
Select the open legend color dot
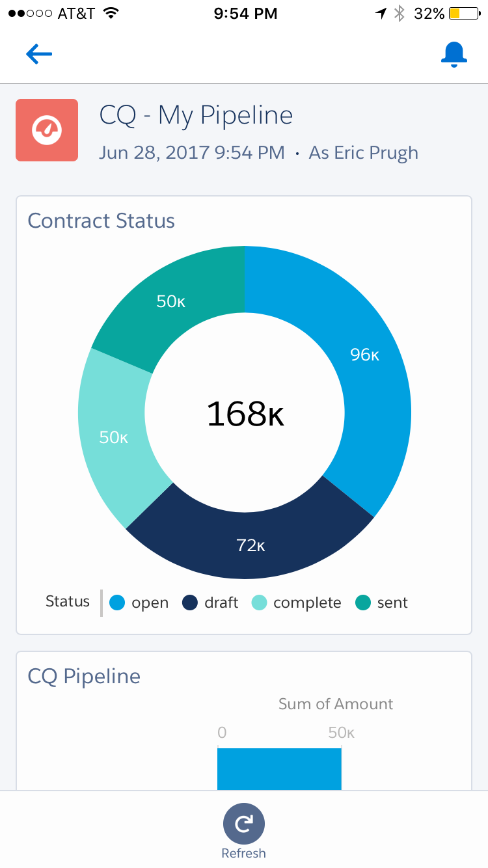pos(117,603)
